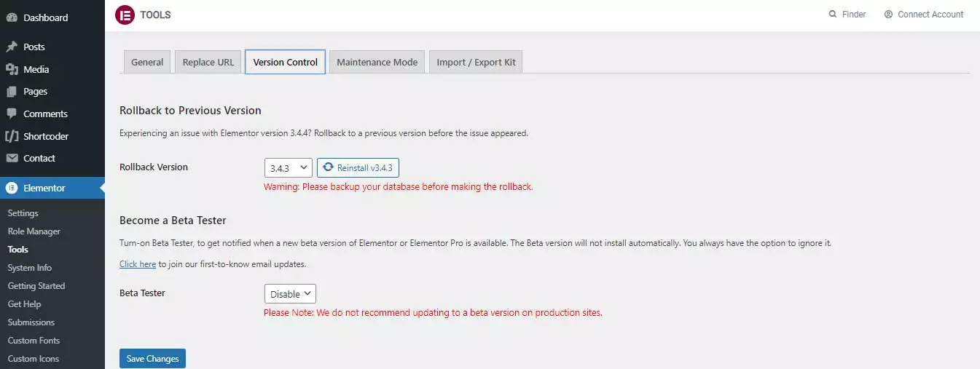Click the Elementor menu item
This screenshot has height=369, width=980.
52,188
